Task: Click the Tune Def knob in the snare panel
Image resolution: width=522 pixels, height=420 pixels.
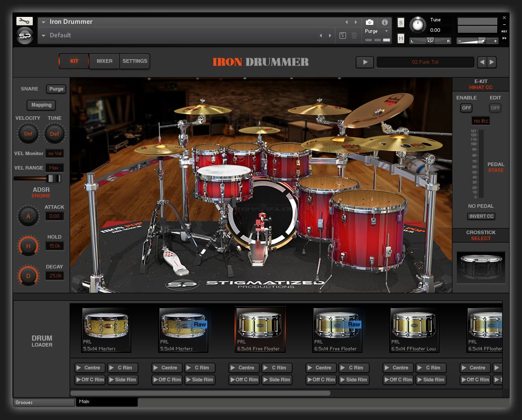Action: point(55,134)
